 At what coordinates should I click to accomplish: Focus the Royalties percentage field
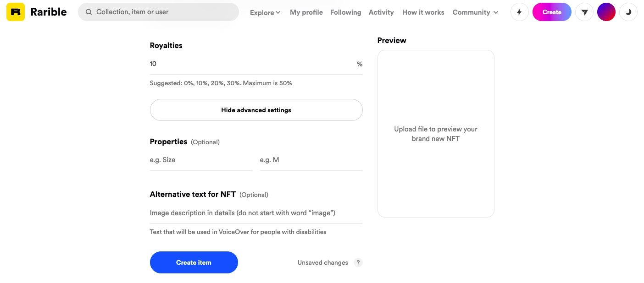[x=251, y=64]
